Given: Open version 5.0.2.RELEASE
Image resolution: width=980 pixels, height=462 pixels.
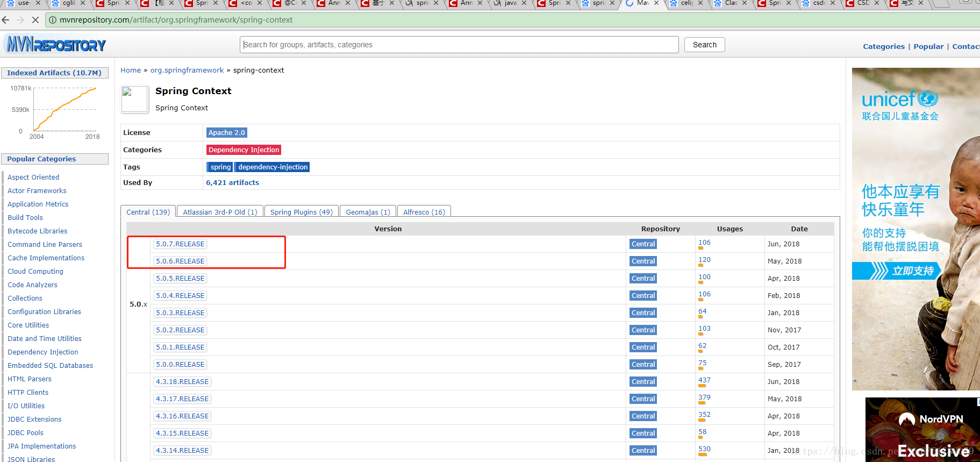Looking at the screenshot, I should tap(180, 330).
